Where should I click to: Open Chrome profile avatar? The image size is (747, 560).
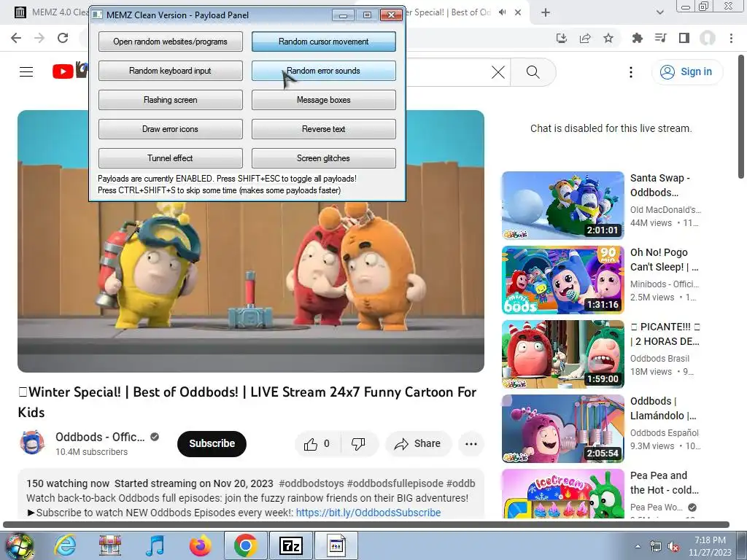tap(708, 38)
